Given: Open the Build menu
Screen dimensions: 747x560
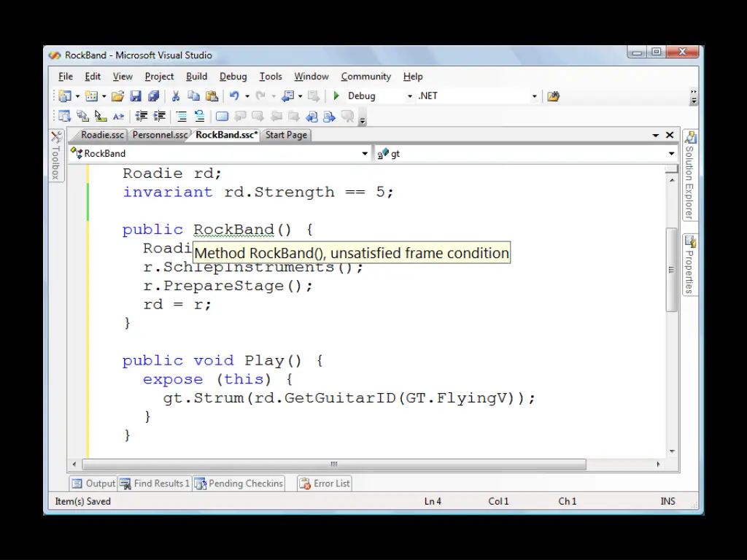Looking at the screenshot, I should (196, 76).
